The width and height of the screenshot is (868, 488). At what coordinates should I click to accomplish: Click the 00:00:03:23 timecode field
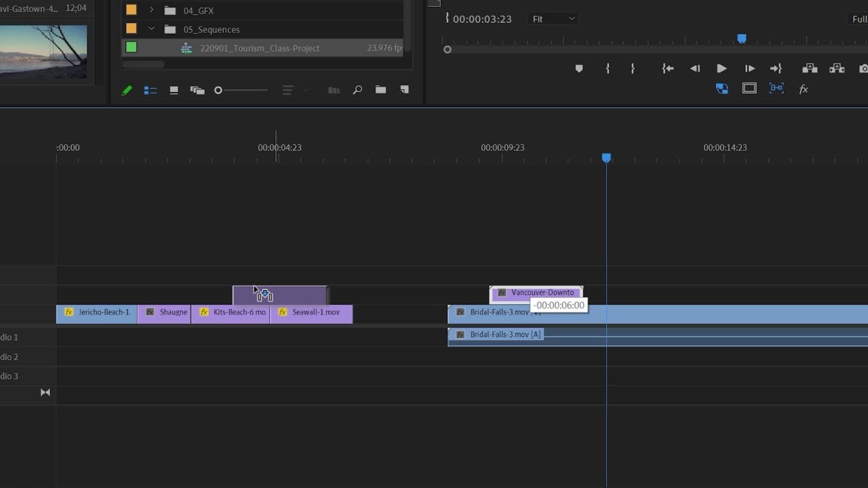pos(482,19)
